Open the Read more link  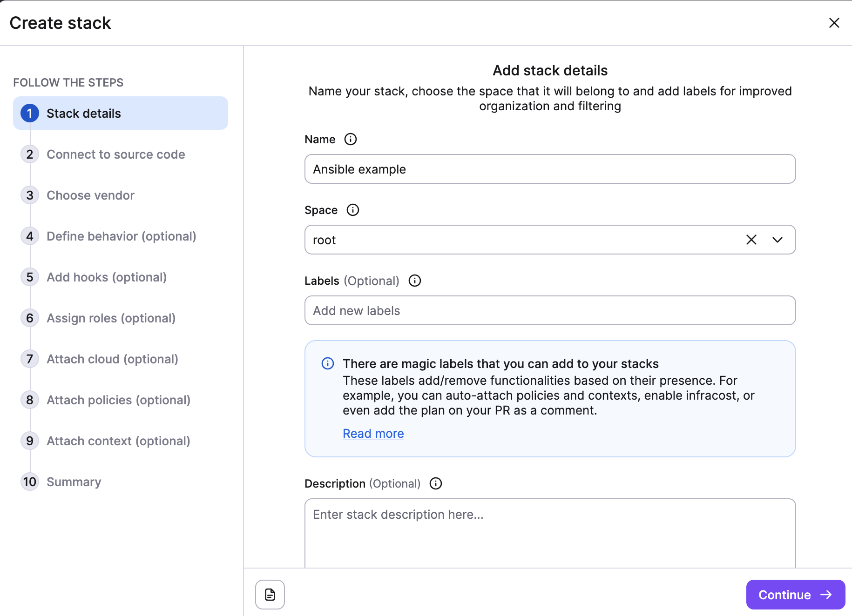point(373,433)
